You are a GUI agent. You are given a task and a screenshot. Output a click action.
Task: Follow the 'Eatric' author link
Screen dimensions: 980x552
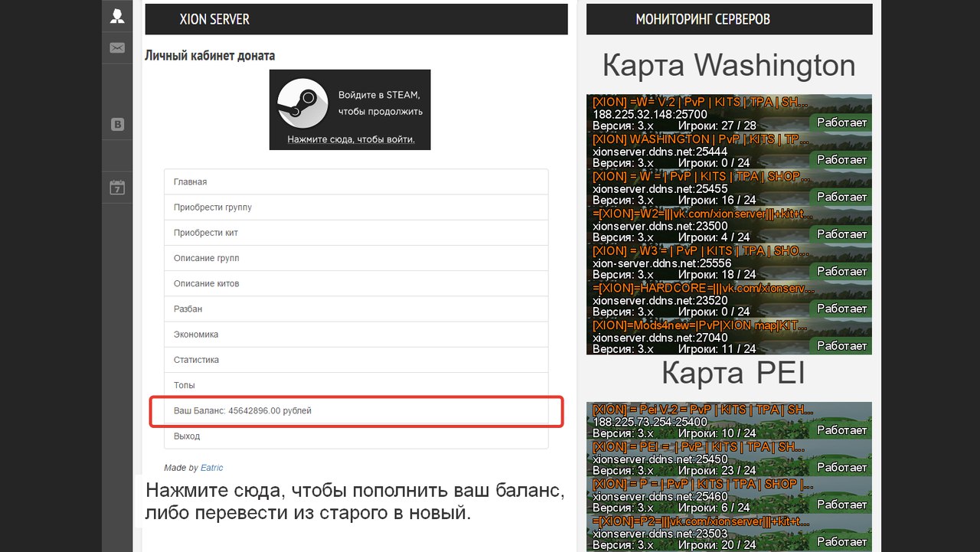click(212, 467)
